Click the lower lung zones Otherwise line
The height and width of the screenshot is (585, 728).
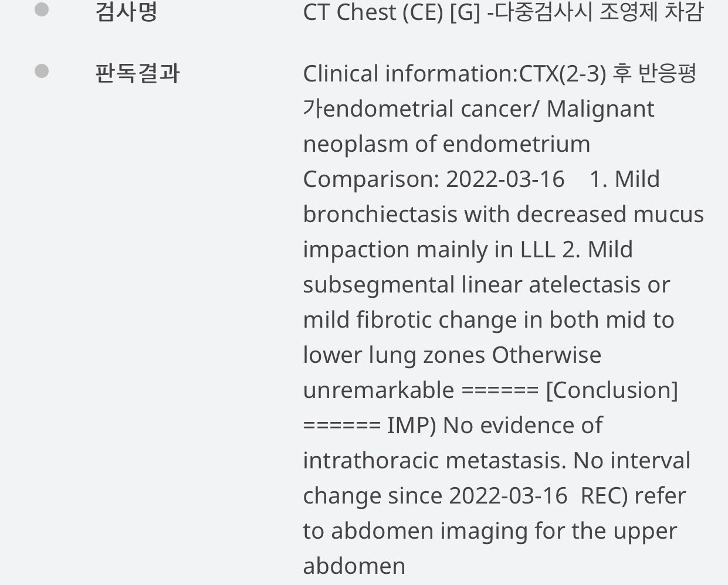[x=452, y=355]
